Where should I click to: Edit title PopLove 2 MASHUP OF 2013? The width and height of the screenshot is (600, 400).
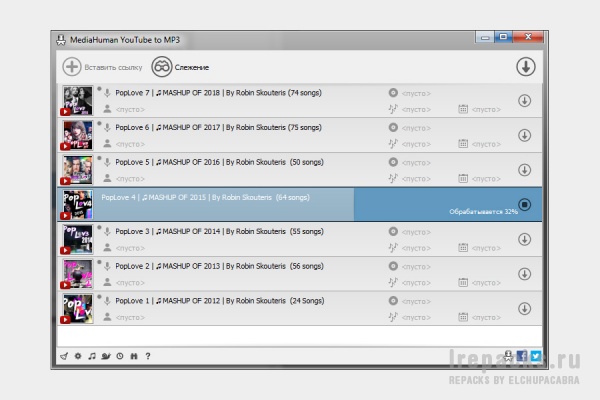coord(219,266)
